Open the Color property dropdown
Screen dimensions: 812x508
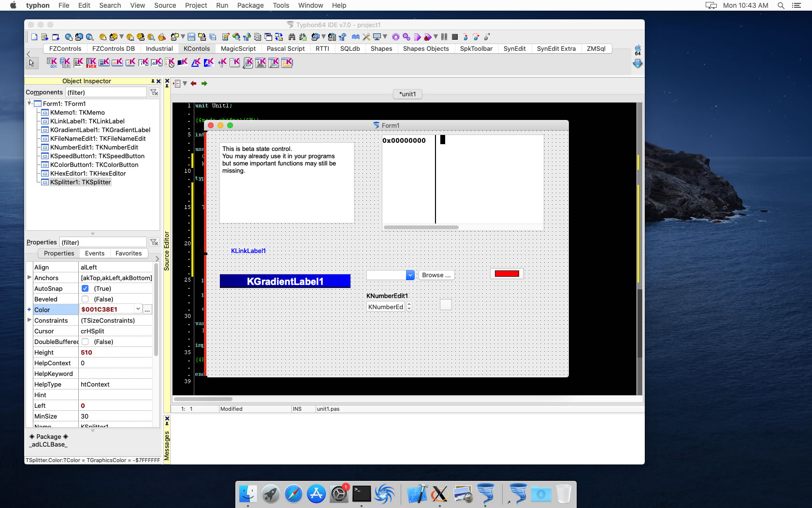(x=138, y=309)
